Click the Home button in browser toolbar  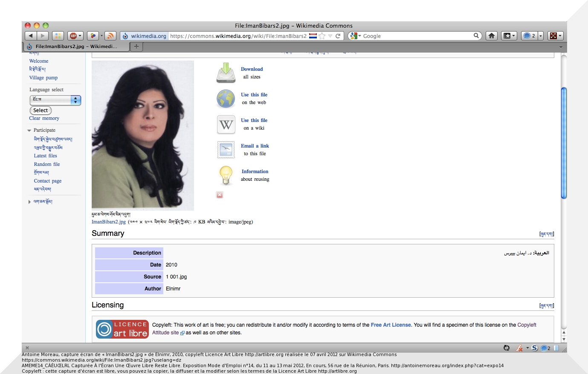point(491,36)
